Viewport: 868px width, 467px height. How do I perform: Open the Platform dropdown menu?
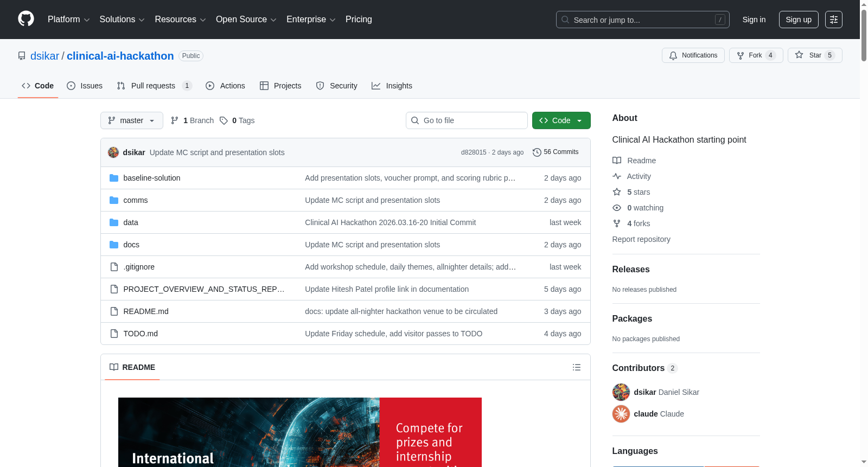click(x=68, y=20)
